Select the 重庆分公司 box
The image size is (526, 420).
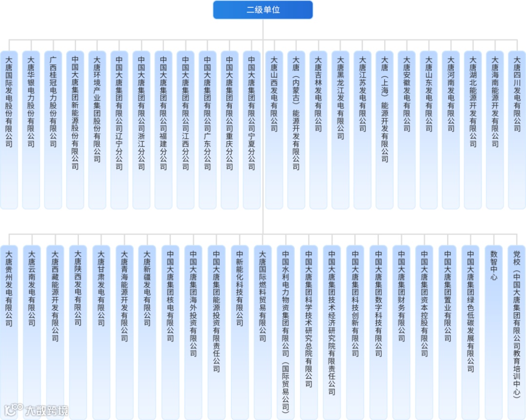tap(230, 130)
